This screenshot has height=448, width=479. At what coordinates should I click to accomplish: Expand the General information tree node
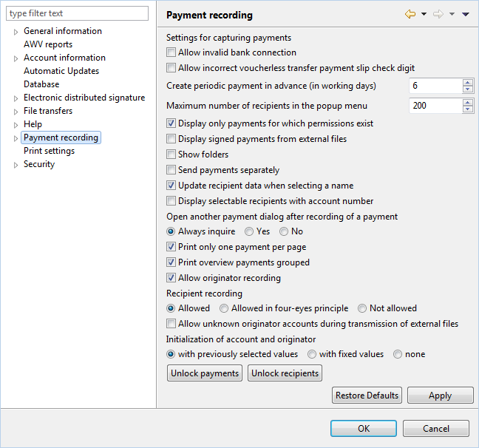point(16,32)
